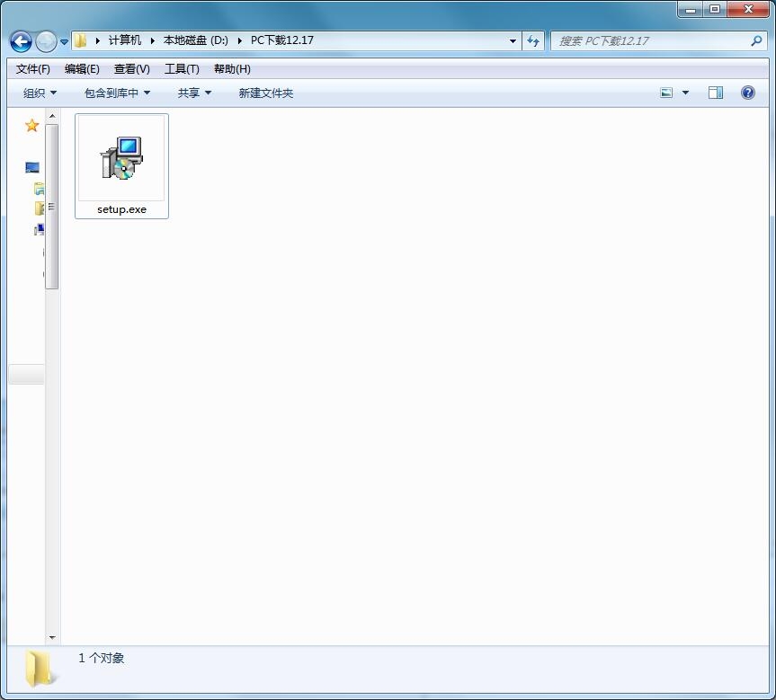Select 计算机 in the address breadcrumb

(x=125, y=40)
